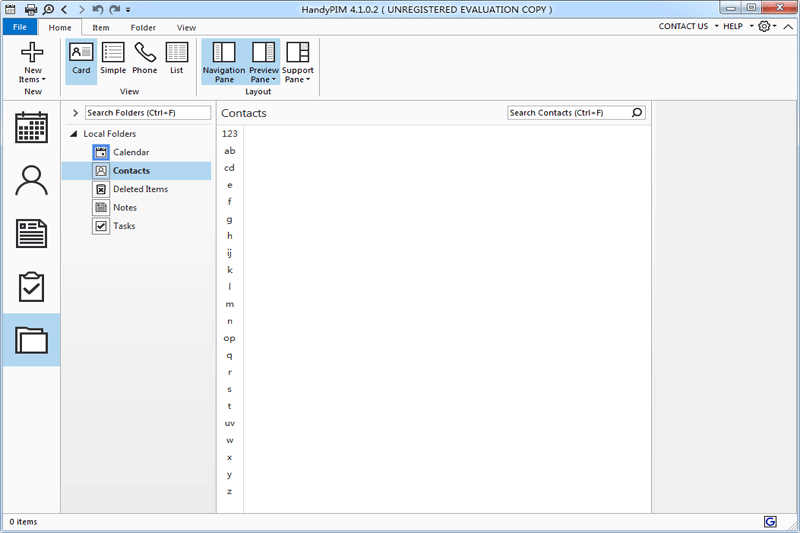Click the search contacts magnifier icon
This screenshot has height=533, width=800.
point(637,113)
